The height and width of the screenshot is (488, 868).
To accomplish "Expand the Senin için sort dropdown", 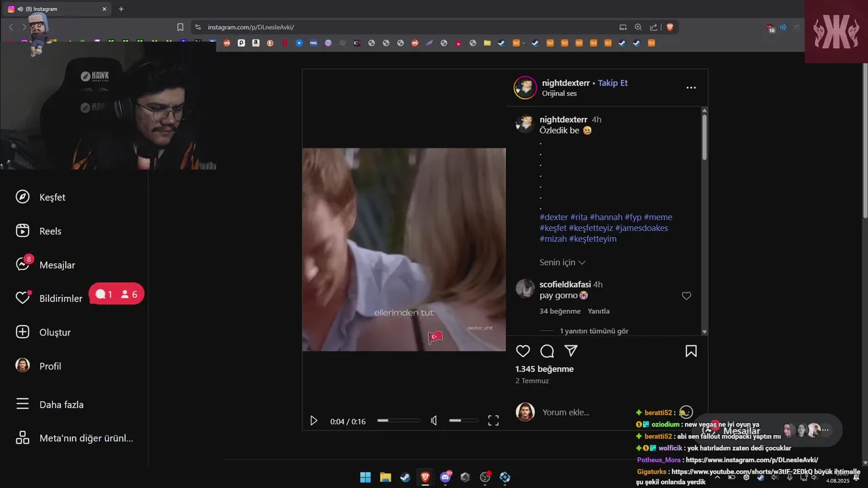I will coord(563,262).
